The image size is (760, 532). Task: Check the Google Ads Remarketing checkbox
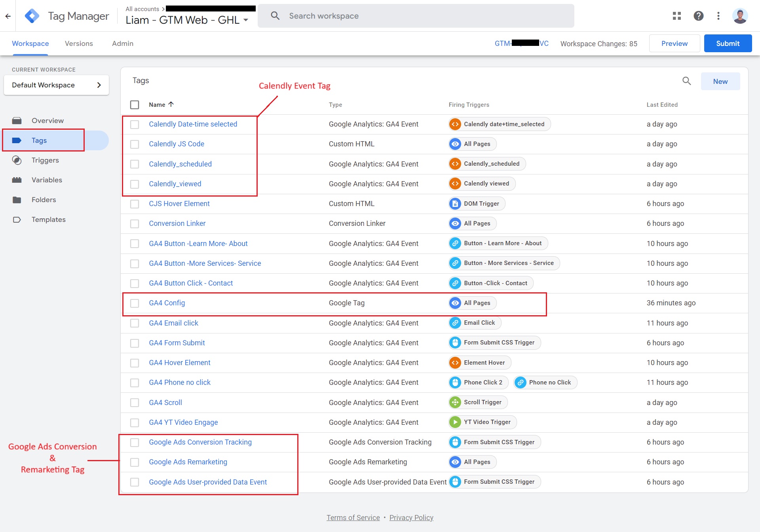pyautogui.click(x=135, y=462)
